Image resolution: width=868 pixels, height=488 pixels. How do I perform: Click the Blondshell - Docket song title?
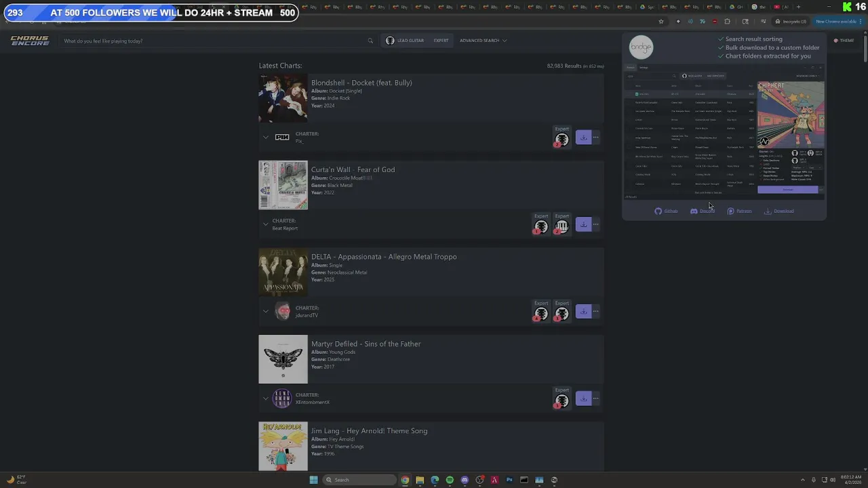click(x=361, y=83)
